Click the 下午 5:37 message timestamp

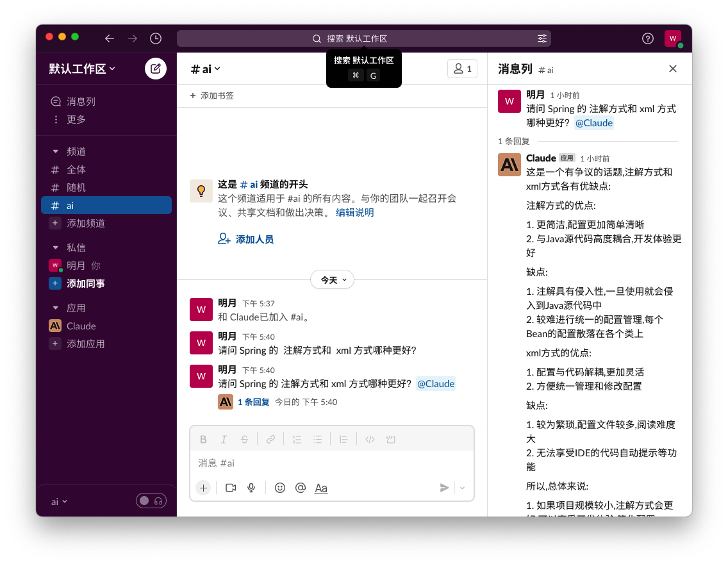[259, 304]
